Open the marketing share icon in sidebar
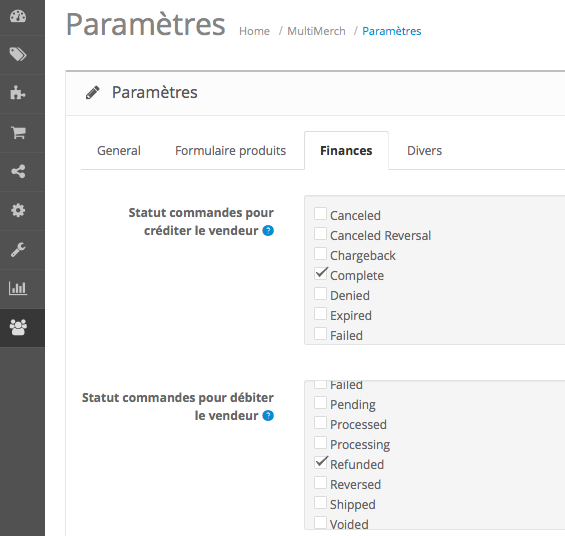This screenshot has width=565, height=536. click(x=18, y=171)
